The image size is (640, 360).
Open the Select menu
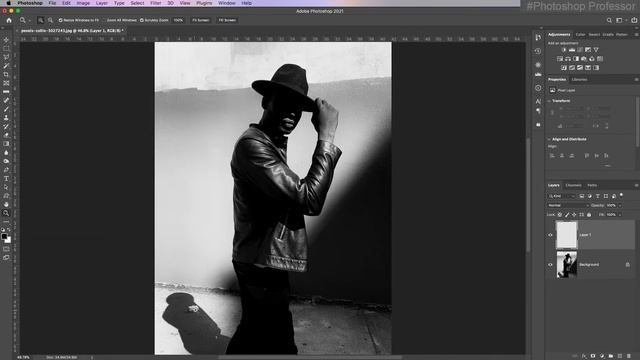[x=137, y=3]
